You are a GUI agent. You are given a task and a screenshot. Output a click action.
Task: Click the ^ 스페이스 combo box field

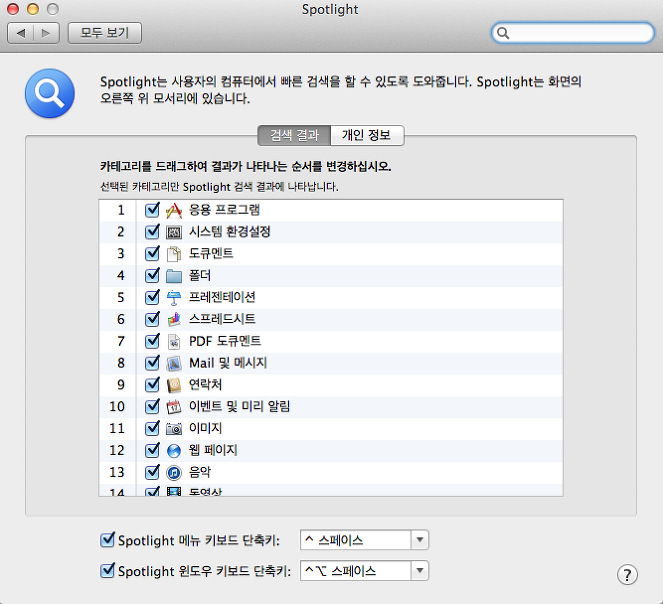click(x=356, y=540)
